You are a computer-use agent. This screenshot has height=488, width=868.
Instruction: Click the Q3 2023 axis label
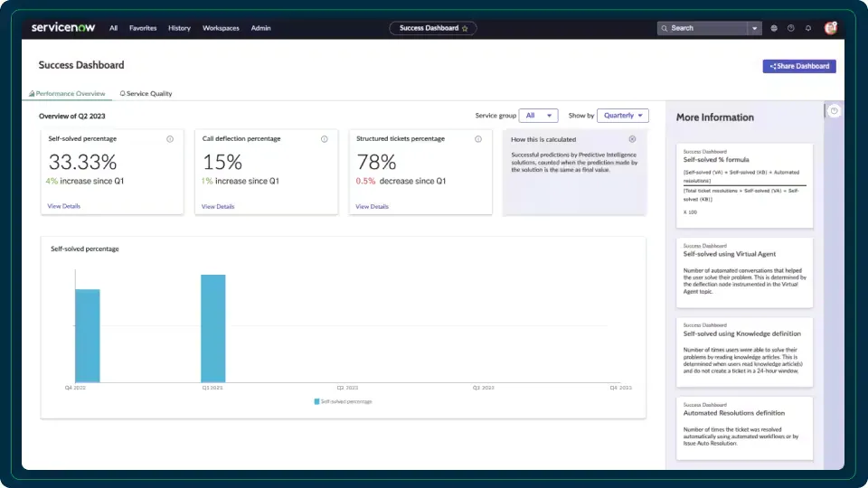tap(483, 388)
